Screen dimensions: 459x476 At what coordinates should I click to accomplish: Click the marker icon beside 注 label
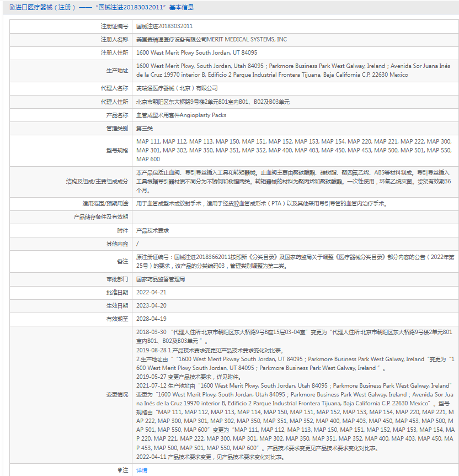click(120, 470)
